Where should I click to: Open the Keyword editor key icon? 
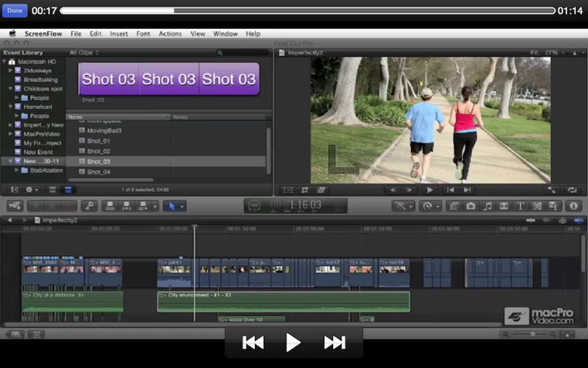[90, 206]
